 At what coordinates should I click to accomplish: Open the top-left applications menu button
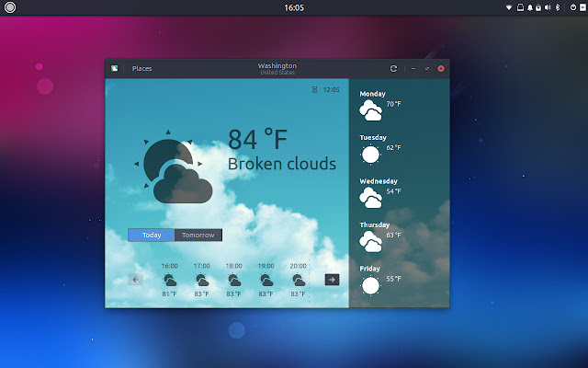point(10,7)
